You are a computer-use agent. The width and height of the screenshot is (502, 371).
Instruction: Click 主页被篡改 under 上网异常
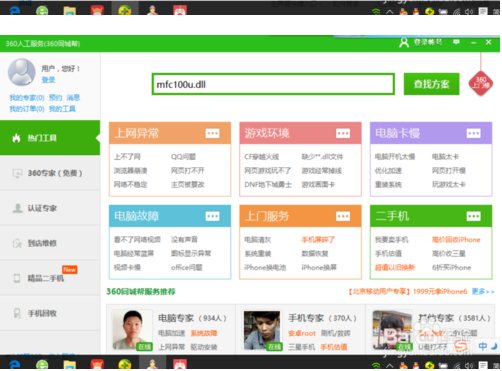pyautogui.click(x=187, y=184)
